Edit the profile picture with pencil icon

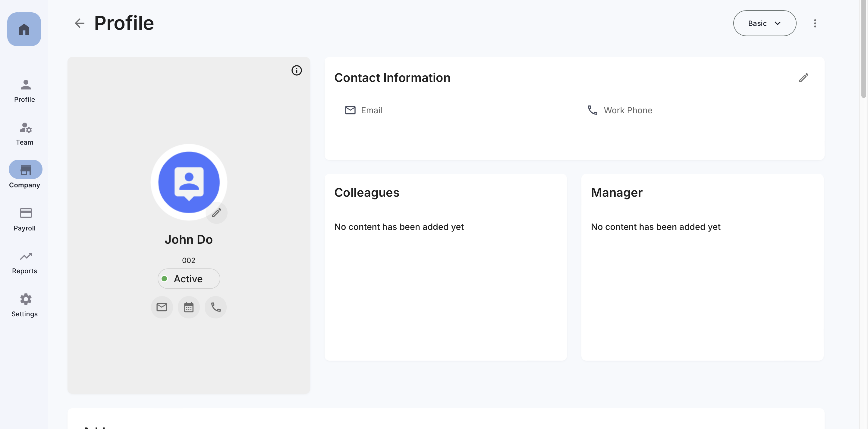[216, 213]
